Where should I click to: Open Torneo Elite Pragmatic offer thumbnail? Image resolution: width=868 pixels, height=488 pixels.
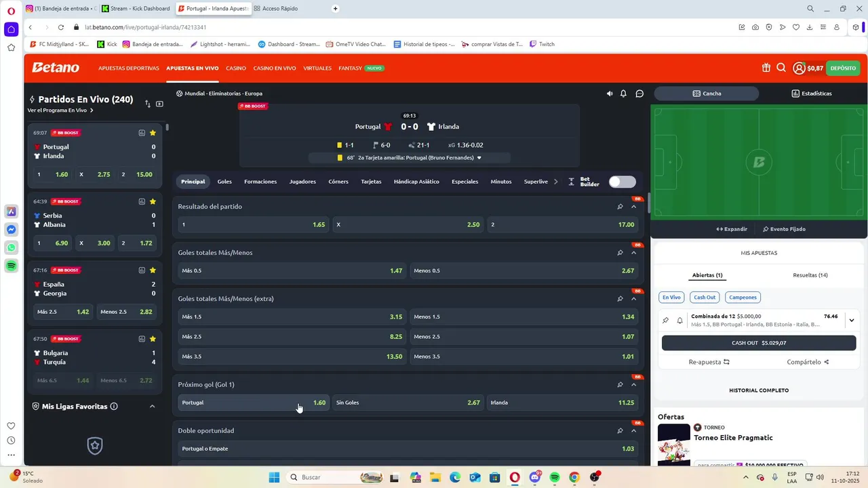674,443
